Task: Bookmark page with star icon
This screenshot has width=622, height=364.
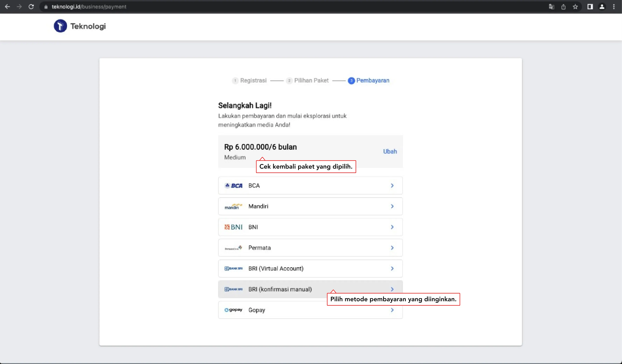Action: click(575, 7)
